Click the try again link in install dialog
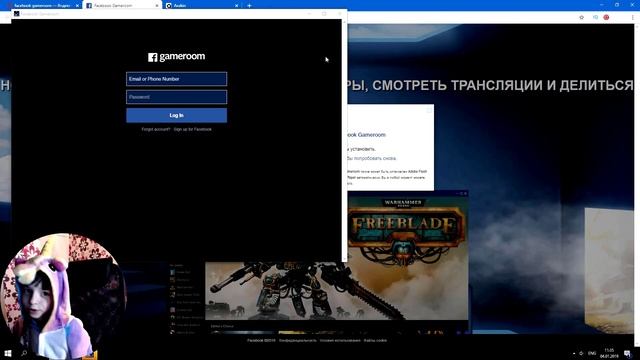Screen dimensions: 640x360 371,158
